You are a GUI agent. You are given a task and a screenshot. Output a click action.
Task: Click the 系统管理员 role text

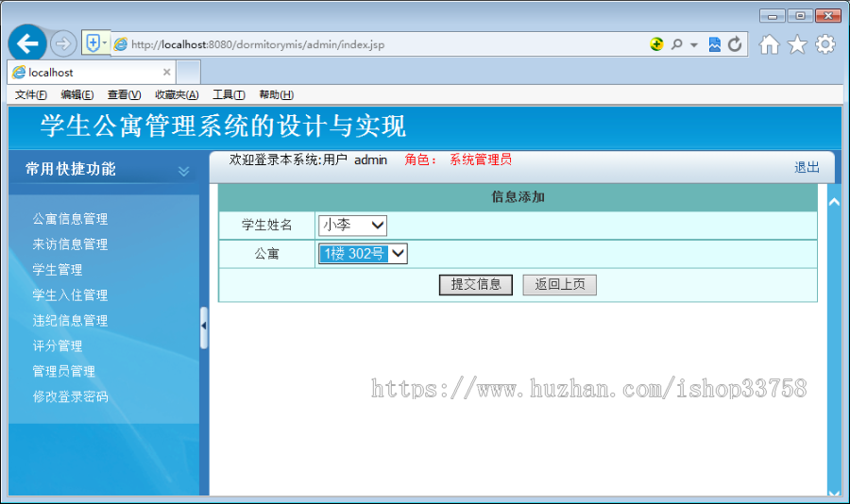tap(481, 160)
